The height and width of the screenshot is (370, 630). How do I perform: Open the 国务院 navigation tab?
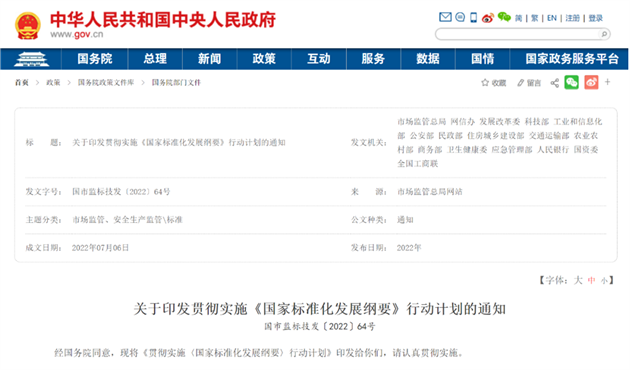(x=95, y=59)
